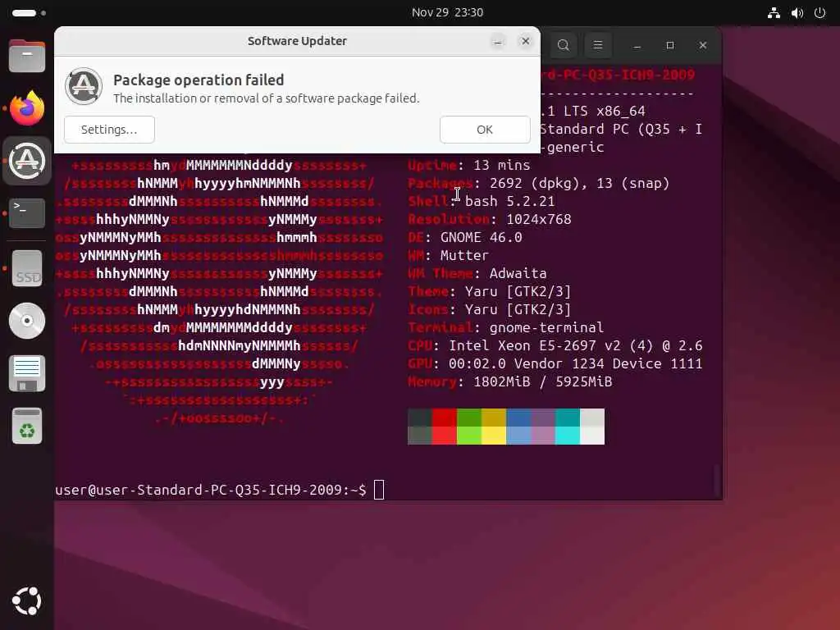Open the Trash in the dock
The image size is (840, 630).
coord(27,426)
